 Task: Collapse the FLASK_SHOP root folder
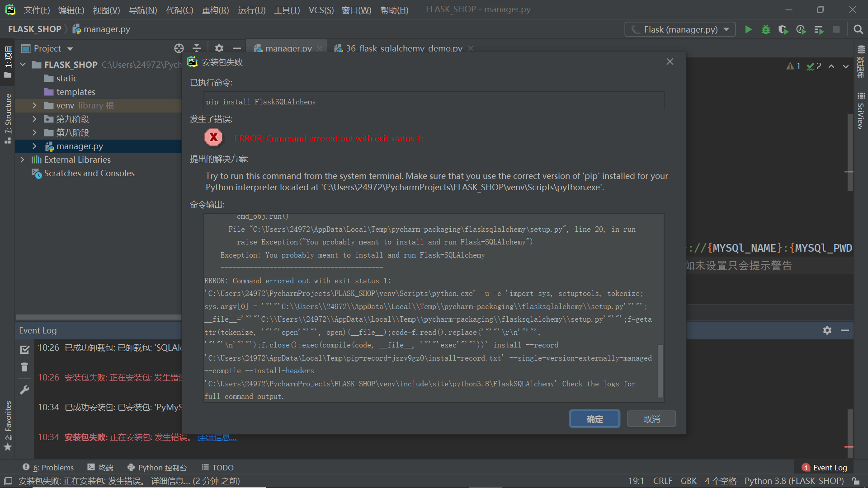coord(23,65)
